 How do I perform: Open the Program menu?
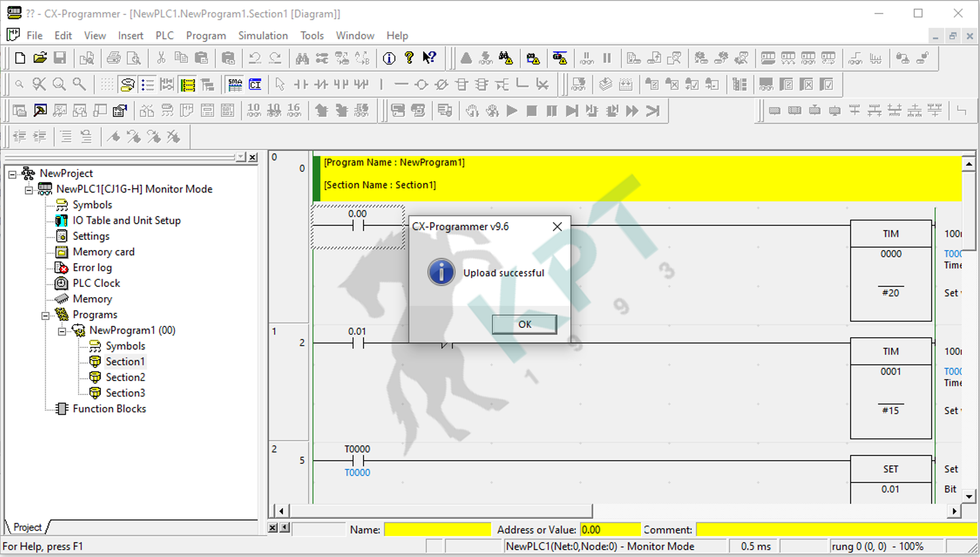(206, 35)
